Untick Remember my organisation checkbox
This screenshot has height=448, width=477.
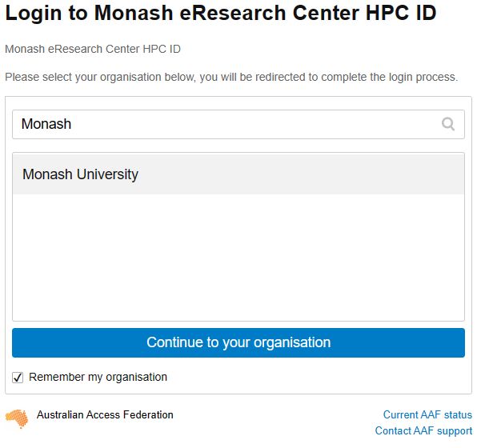pyautogui.click(x=18, y=378)
